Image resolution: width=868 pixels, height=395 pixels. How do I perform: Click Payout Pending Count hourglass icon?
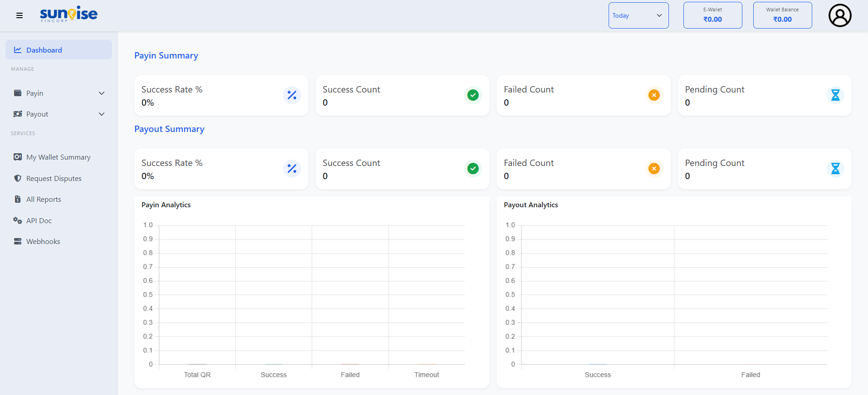(835, 169)
